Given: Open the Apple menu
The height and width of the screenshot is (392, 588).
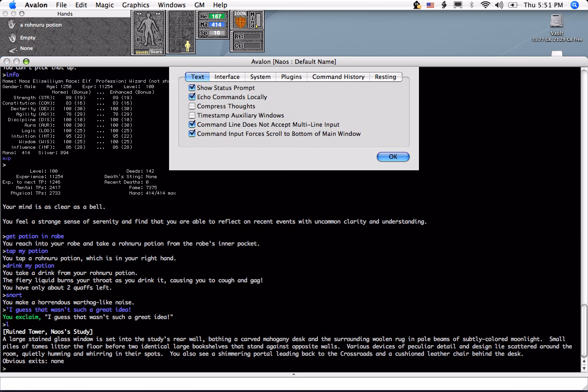Looking at the screenshot, I should pyautogui.click(x=12, y=5).
